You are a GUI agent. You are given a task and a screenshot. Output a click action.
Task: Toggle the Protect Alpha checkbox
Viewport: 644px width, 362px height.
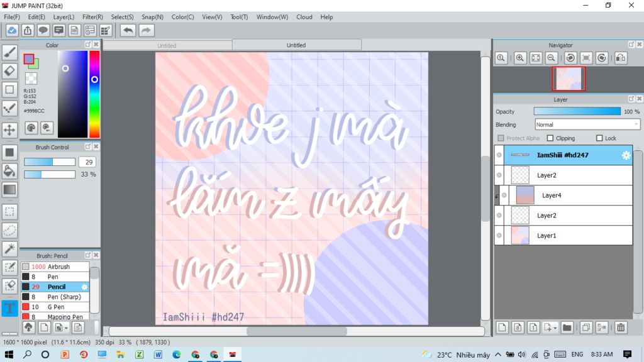501,138
